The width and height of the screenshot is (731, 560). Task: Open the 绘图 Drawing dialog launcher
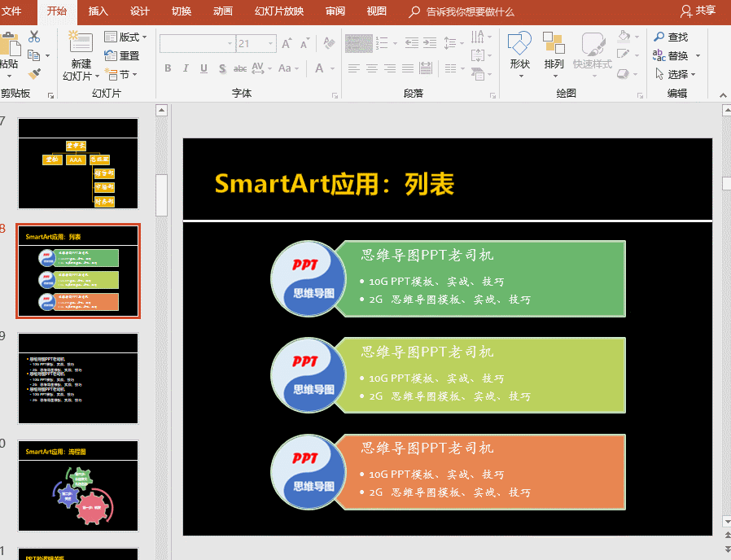640,95
